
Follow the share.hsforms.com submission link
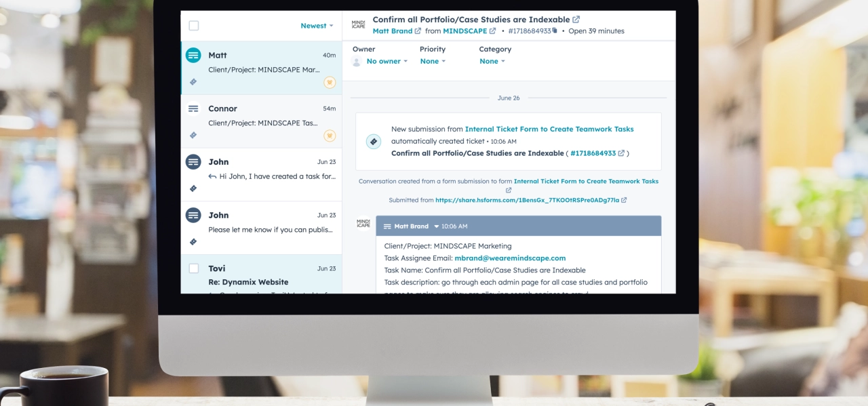(x=527, y=200)
